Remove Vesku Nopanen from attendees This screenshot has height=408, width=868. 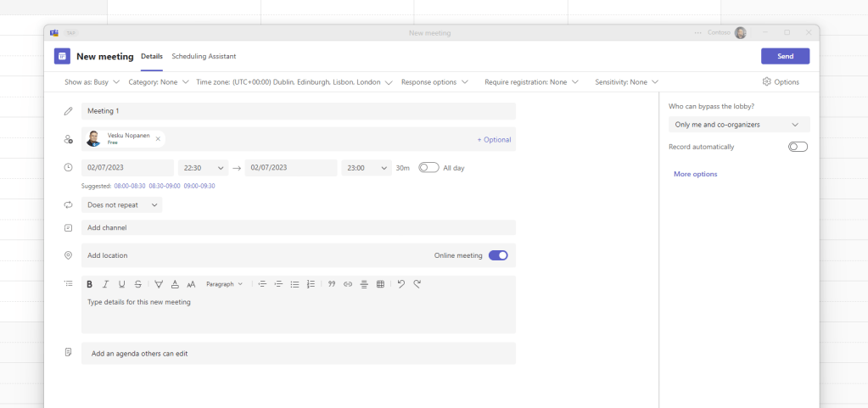click(158, 138)
